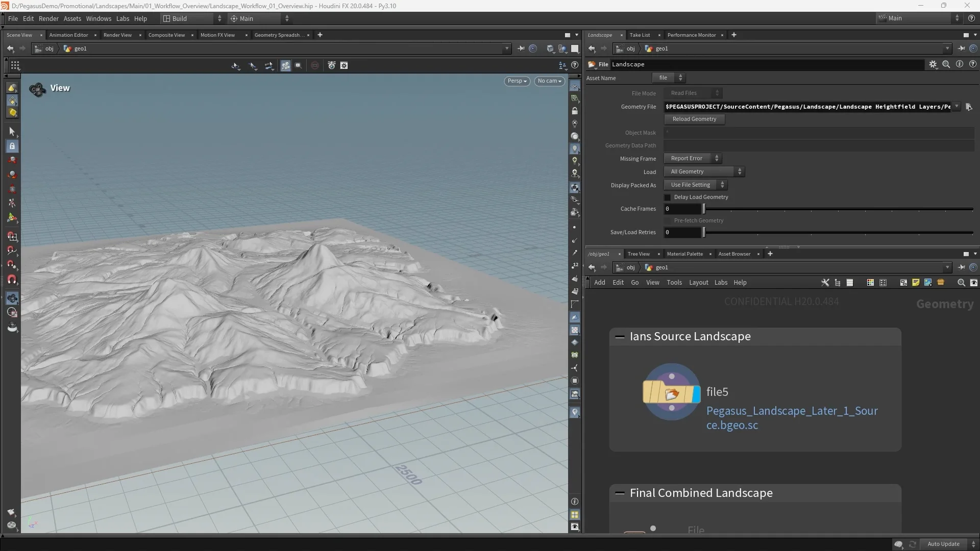Open the Load All Geometry dropdown

click(x=704, y=171)
